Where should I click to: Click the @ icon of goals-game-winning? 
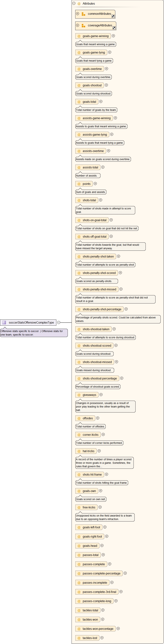[x=79, y=36]
